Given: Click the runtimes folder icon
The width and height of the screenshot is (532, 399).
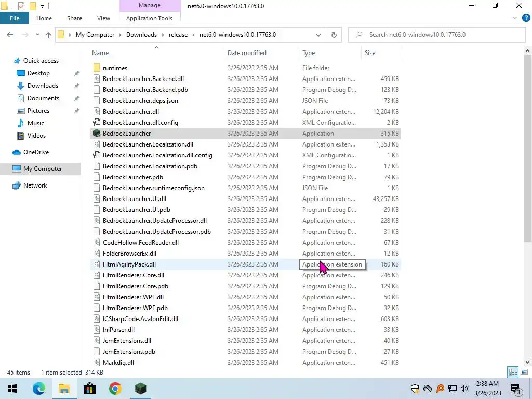Looking at the screenshot, I should coord(97,68).
